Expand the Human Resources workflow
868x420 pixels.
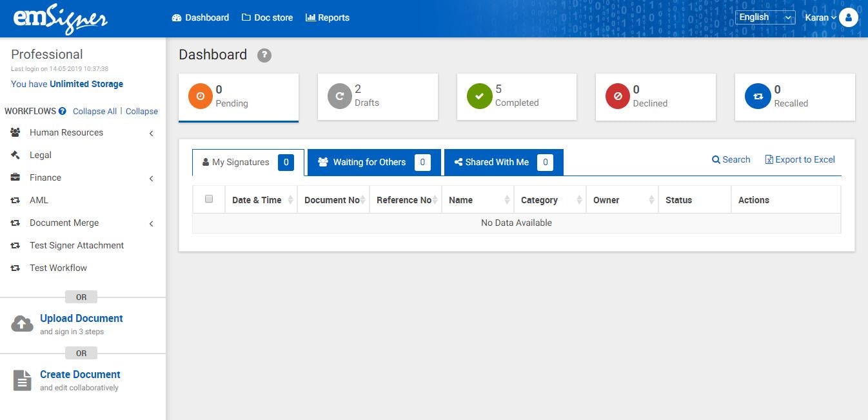tap(151, 133)
